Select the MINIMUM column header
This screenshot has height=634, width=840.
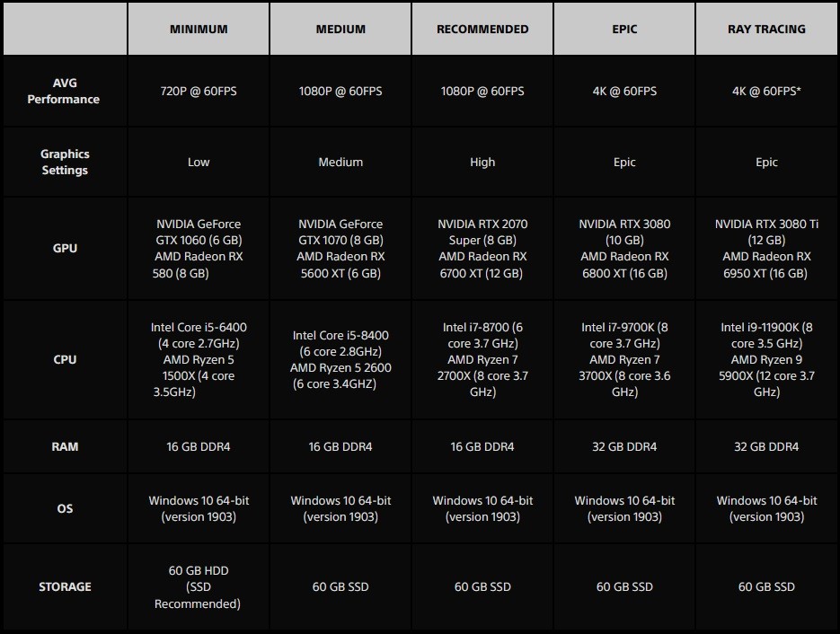point(199,29)
